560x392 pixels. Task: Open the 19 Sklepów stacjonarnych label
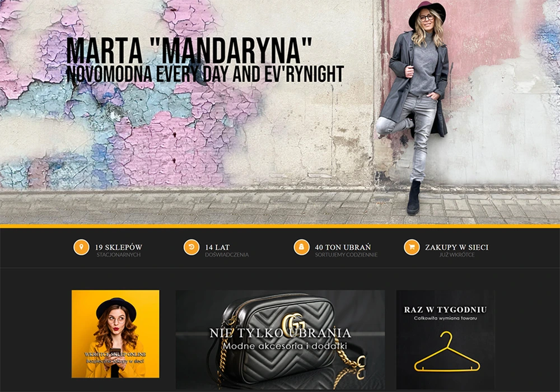119,250
